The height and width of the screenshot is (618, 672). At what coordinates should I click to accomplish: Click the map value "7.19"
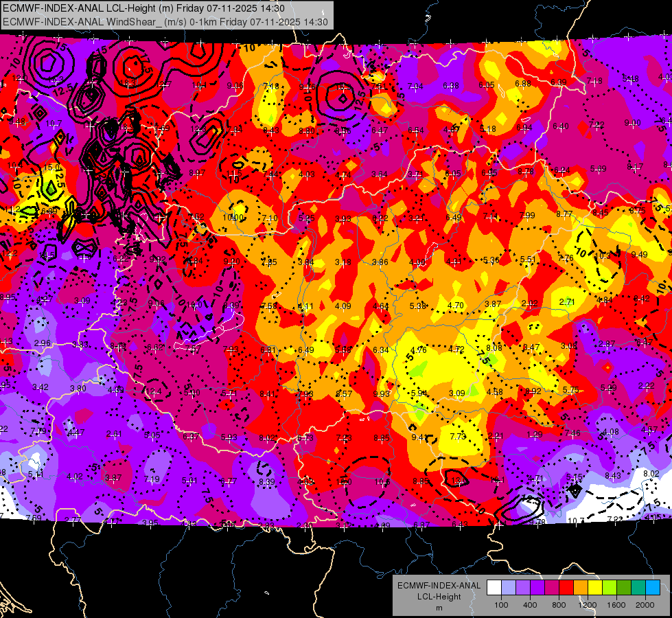pos(152,479)
